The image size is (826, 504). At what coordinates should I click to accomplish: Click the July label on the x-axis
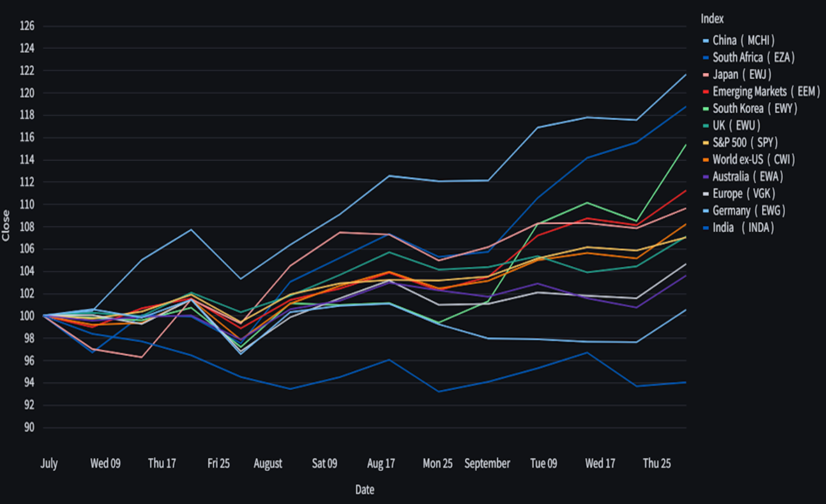(x=49, y=464)
